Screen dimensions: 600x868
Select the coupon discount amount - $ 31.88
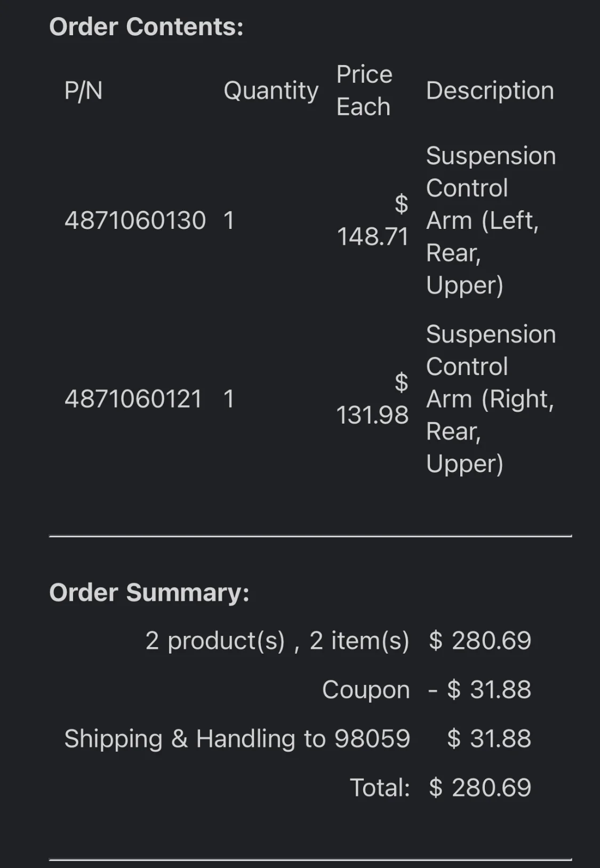click(479, 690)
